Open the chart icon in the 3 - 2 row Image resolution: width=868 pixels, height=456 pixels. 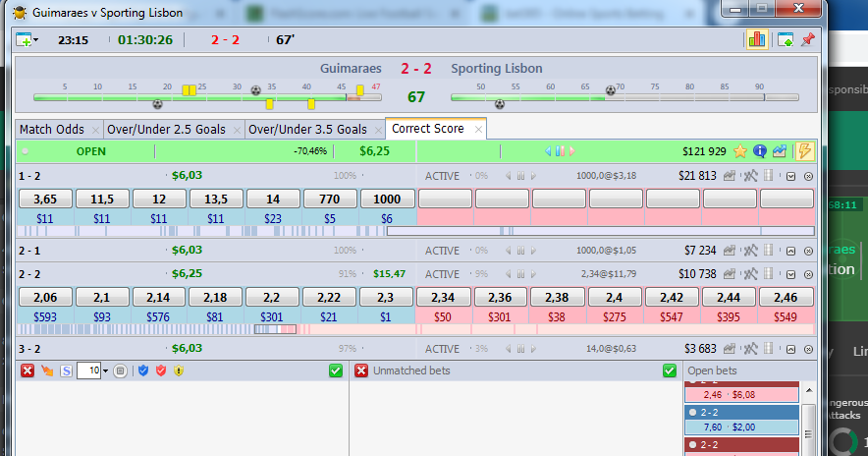point(729,349)
